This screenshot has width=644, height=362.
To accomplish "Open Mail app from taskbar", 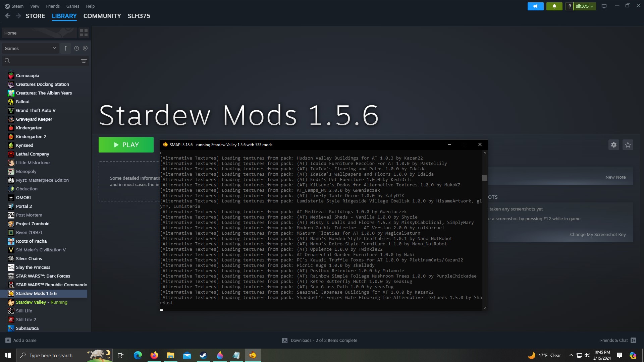I will [187, 355].
